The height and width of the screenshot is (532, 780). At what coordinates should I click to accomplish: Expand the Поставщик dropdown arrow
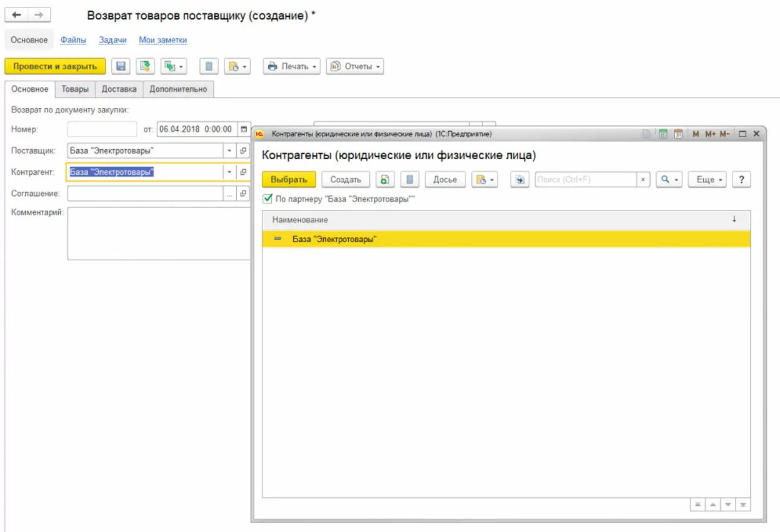(229, 150)
